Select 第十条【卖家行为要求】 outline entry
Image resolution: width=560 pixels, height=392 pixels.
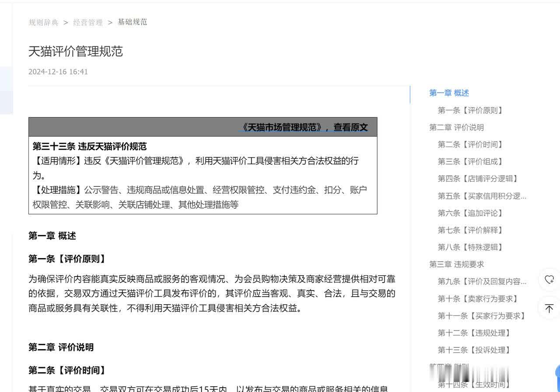pos(478,299)
